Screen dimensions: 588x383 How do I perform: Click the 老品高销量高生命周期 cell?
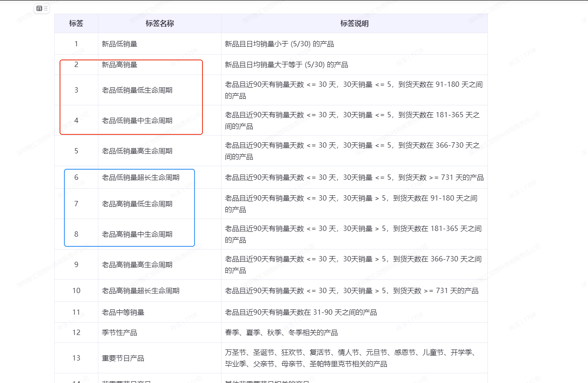(x=160, y=264)
